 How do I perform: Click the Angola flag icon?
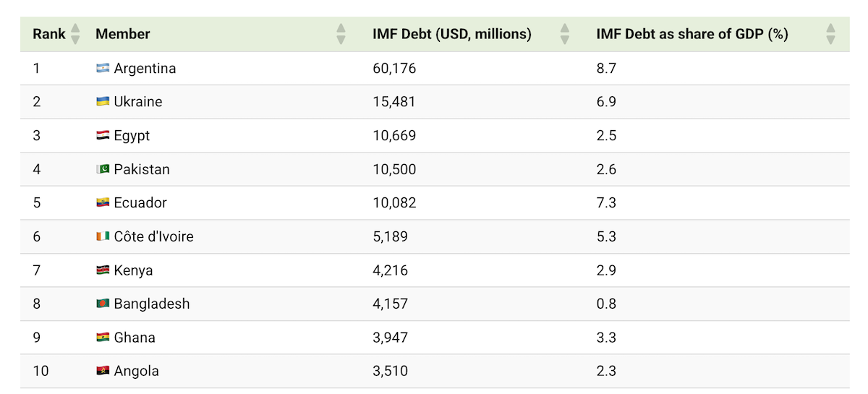click(103, 371)
